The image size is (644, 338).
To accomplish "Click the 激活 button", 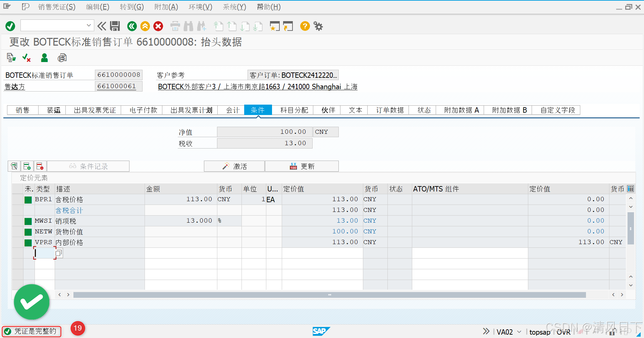I will [x=234, y=166].
